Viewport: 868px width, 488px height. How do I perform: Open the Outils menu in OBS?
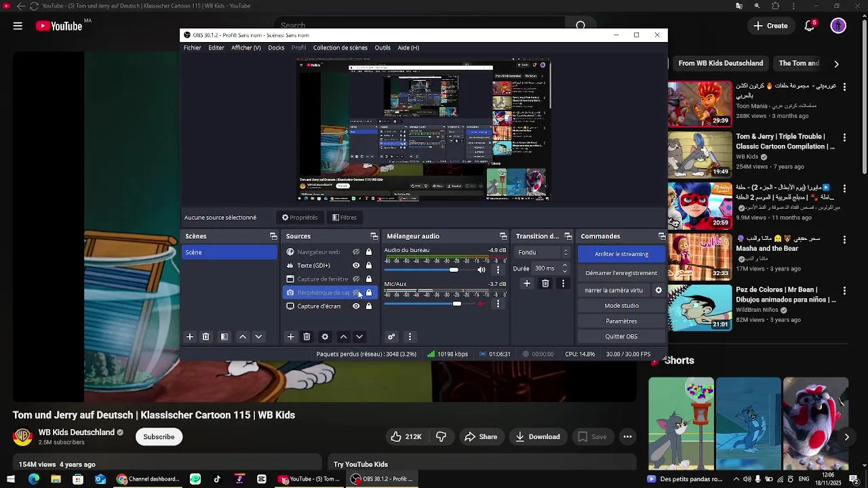[x=382, y=48]
